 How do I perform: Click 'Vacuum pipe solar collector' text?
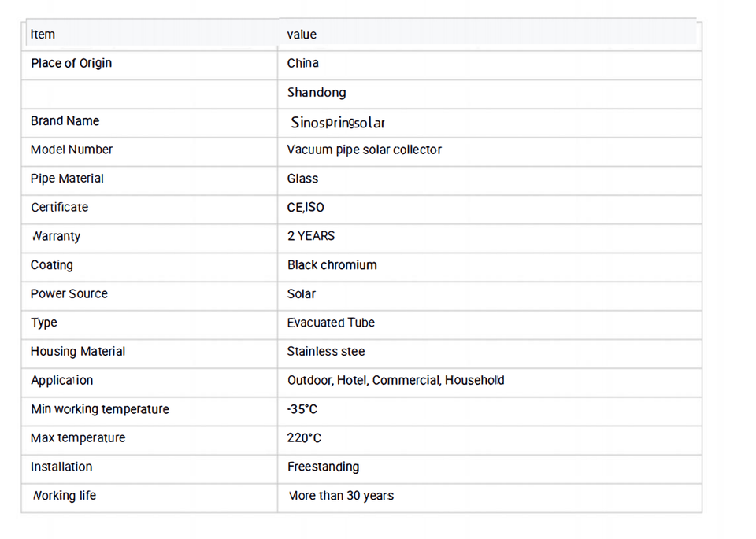(x=364, y=150)
